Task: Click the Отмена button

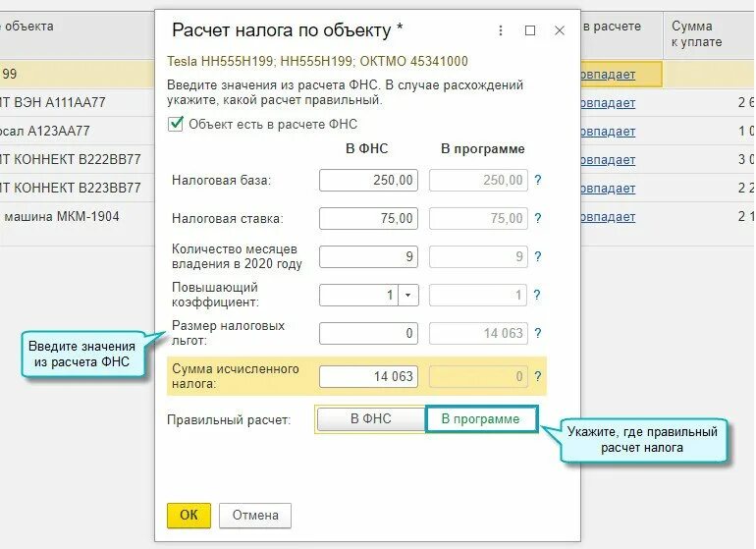Action: 255,516
